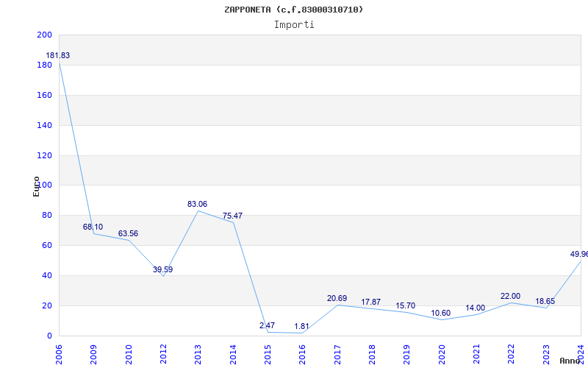Click the 181.83 data point label
588x368 pixels.
point(58,56)
